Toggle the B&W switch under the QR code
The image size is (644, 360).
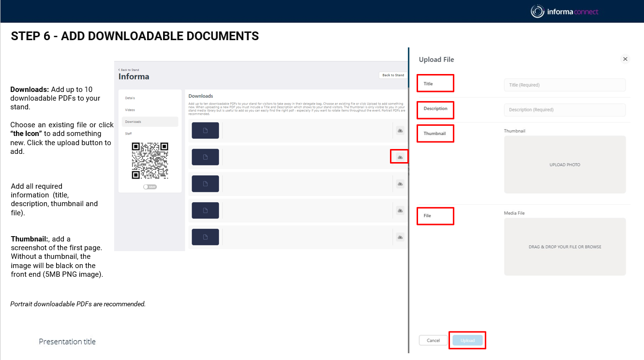point(150,187)
